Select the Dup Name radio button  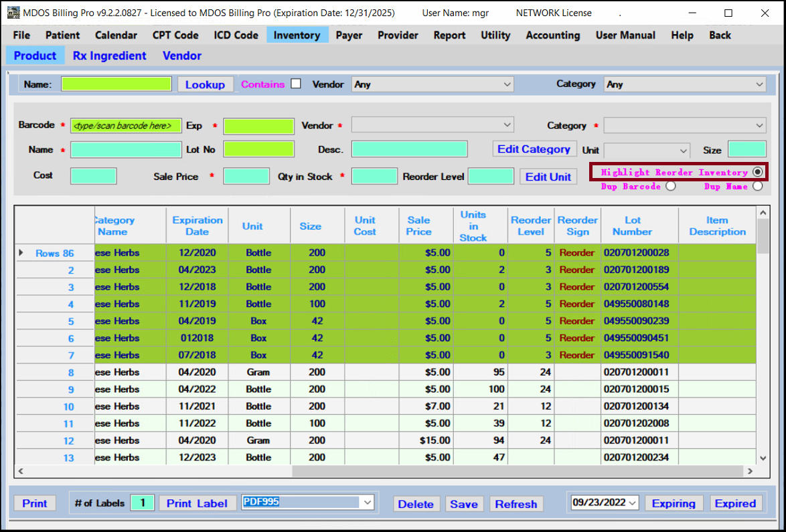coord(757,187)
